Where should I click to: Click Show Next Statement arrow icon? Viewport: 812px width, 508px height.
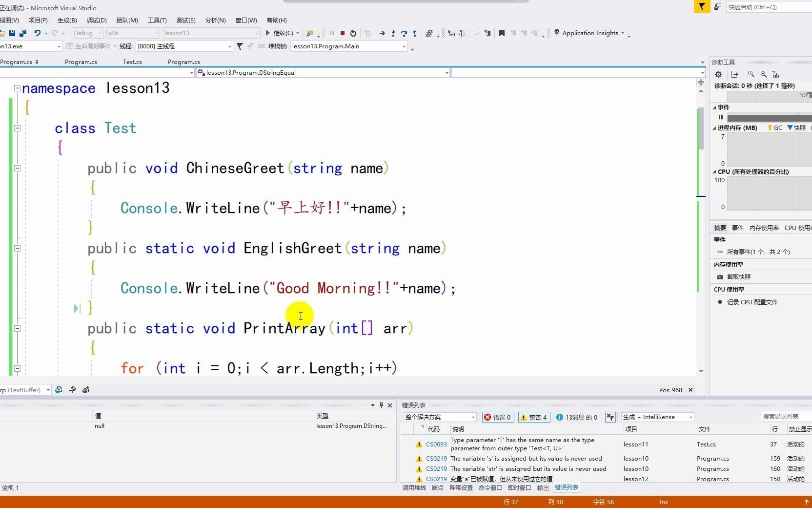click(x=382, y=33)
